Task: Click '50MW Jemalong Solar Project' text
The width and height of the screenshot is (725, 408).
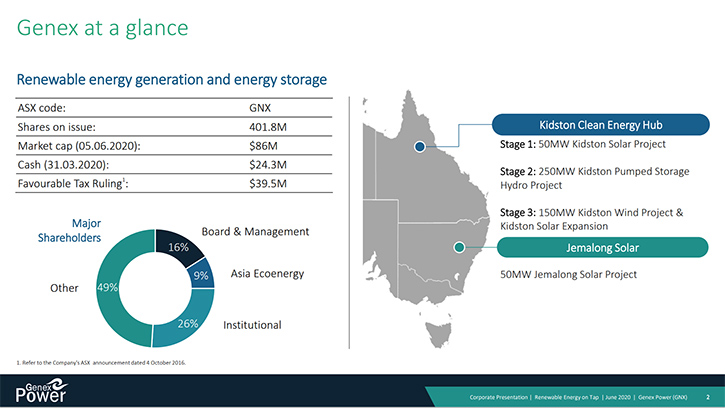Action: point(568,274)
